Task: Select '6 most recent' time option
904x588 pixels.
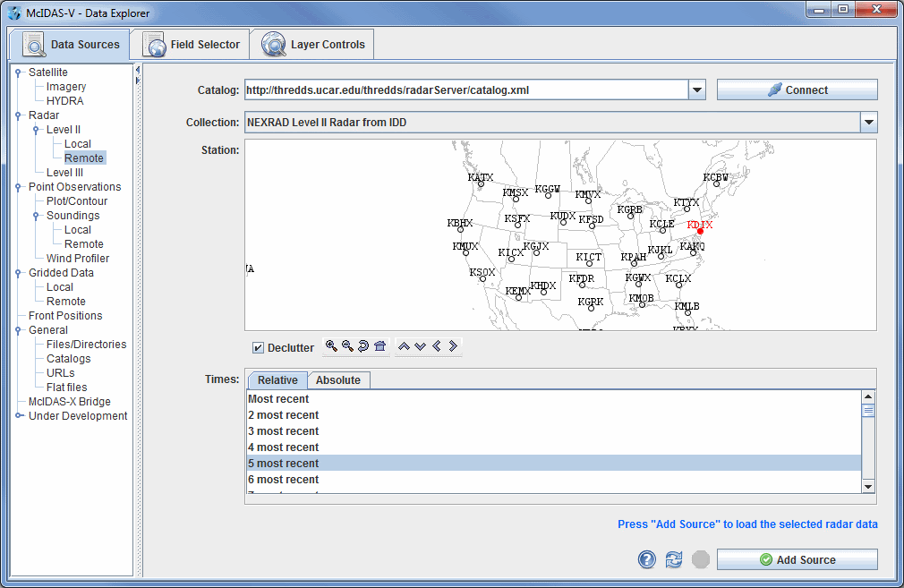Action: tap(553, 480)
